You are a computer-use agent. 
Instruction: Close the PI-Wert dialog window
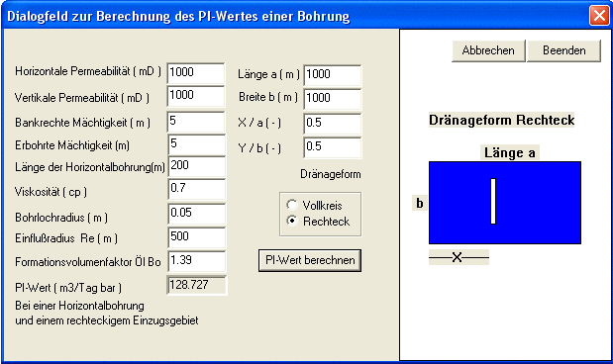(x=599, y=16)
